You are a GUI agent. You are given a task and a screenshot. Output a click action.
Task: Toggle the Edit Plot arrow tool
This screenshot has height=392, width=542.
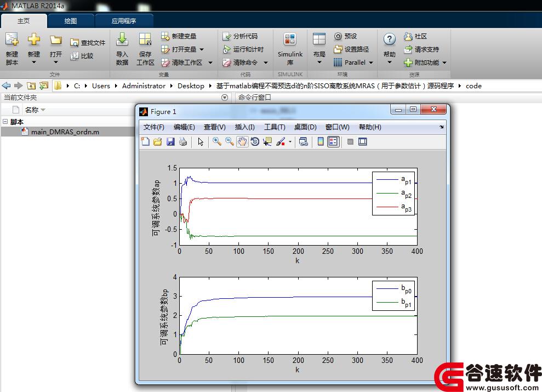(x=201, y=141)
